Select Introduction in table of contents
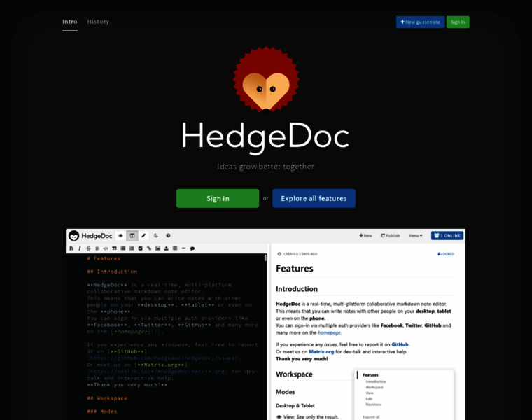Screen dimensions: 532x420 (x=376, y=381)
